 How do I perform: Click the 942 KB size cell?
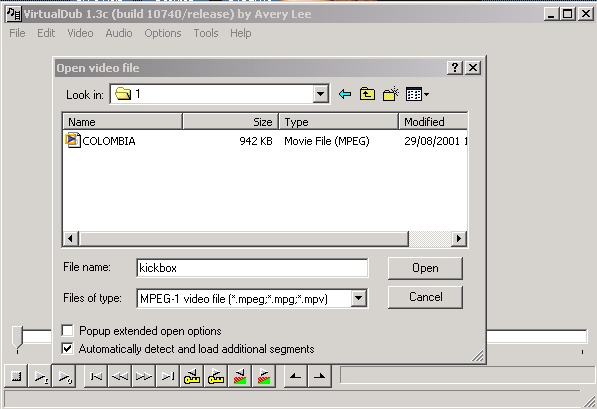[x=255, y=141]
